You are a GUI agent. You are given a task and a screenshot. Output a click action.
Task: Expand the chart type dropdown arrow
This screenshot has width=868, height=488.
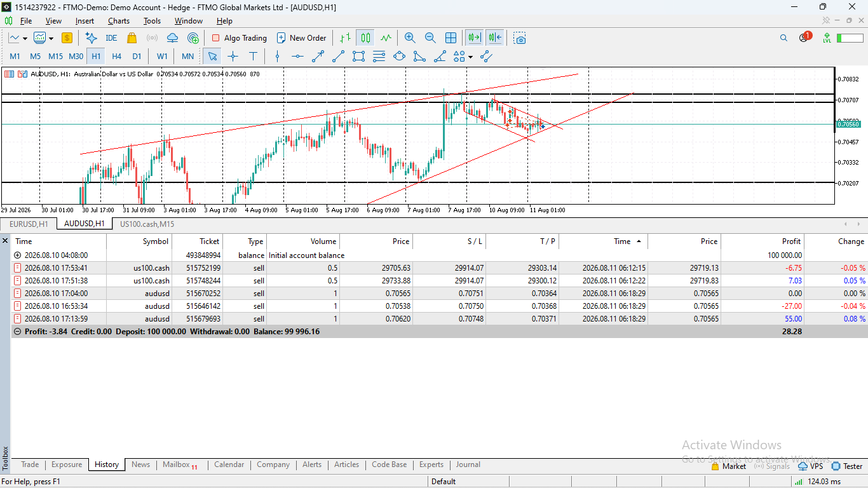(25, 39)
